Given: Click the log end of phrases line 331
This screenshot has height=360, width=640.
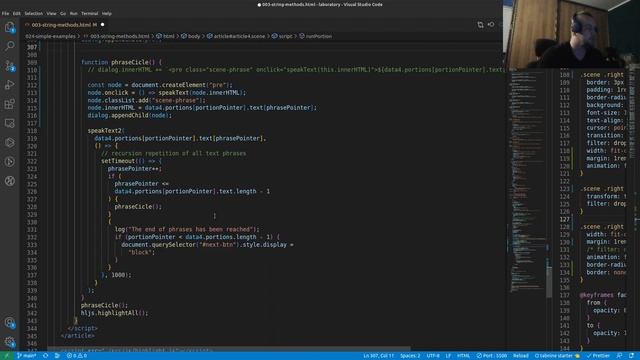Looking at the screenshot, I should (187, 229).
